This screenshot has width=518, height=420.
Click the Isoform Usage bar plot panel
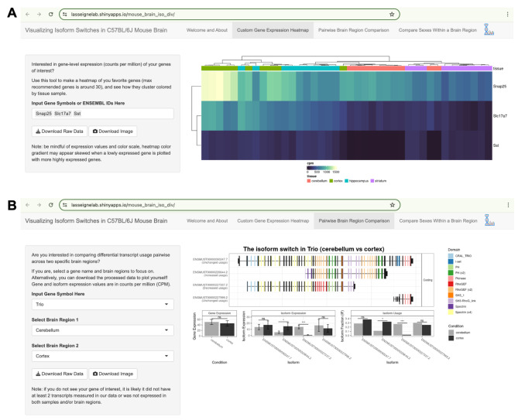tap(392, 323)
